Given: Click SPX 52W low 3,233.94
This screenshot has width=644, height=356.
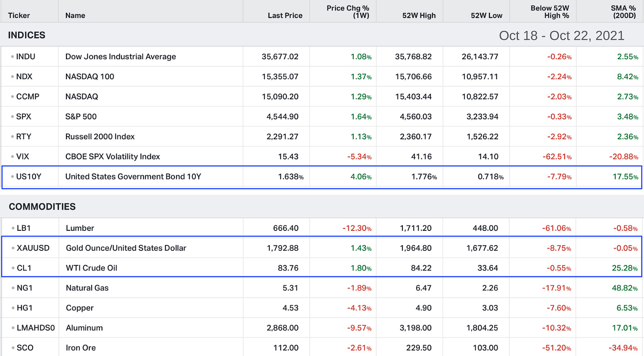Looking at the screenshot, I should (x=482, y=116).
